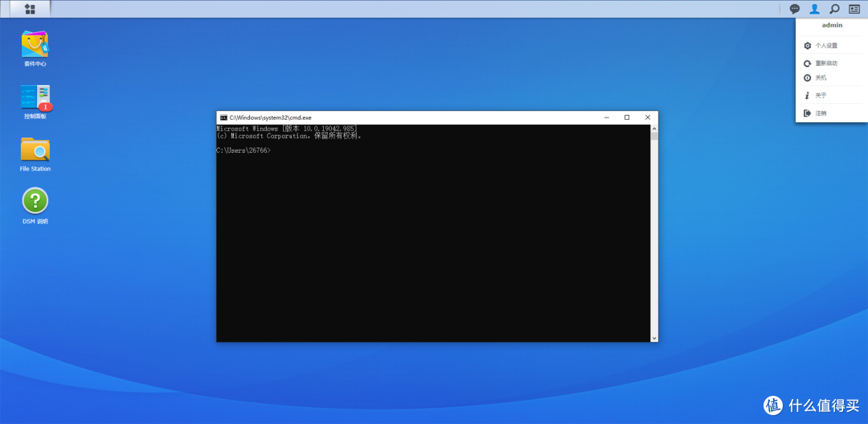868x424 pixels.
Task: Select 个人设置 (Personal settings) menu entry
Action: (x=826, y=46)
